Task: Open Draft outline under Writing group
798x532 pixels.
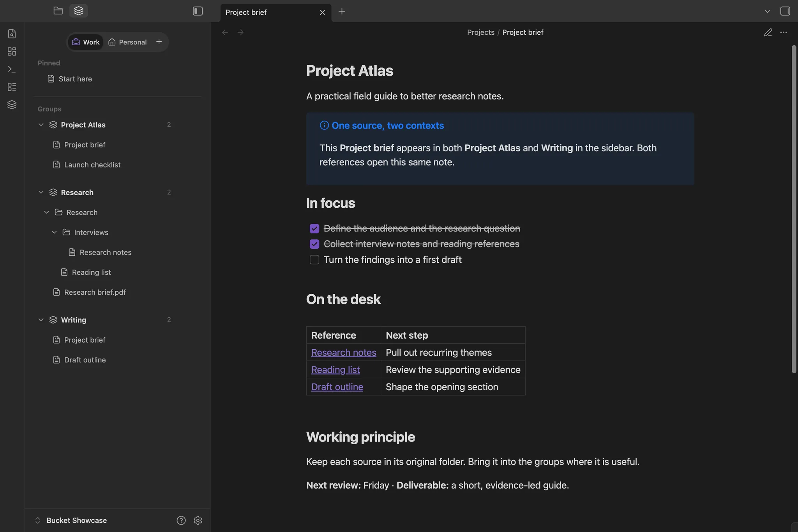Action: point(85,360)
